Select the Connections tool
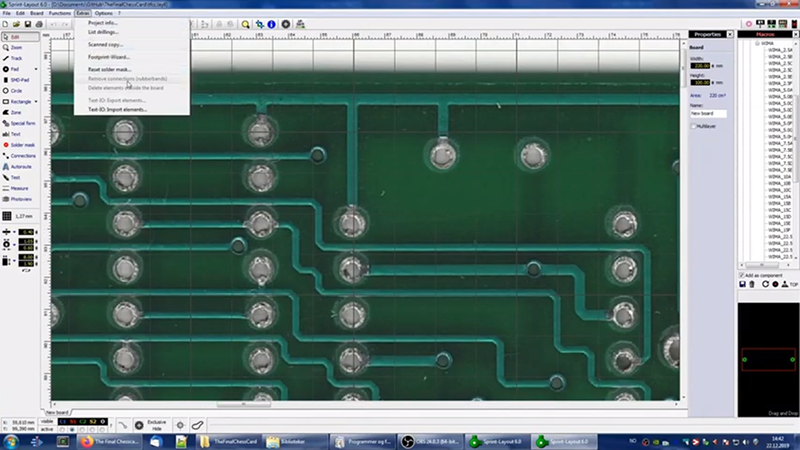800x450 pixels. click(20, 156)
